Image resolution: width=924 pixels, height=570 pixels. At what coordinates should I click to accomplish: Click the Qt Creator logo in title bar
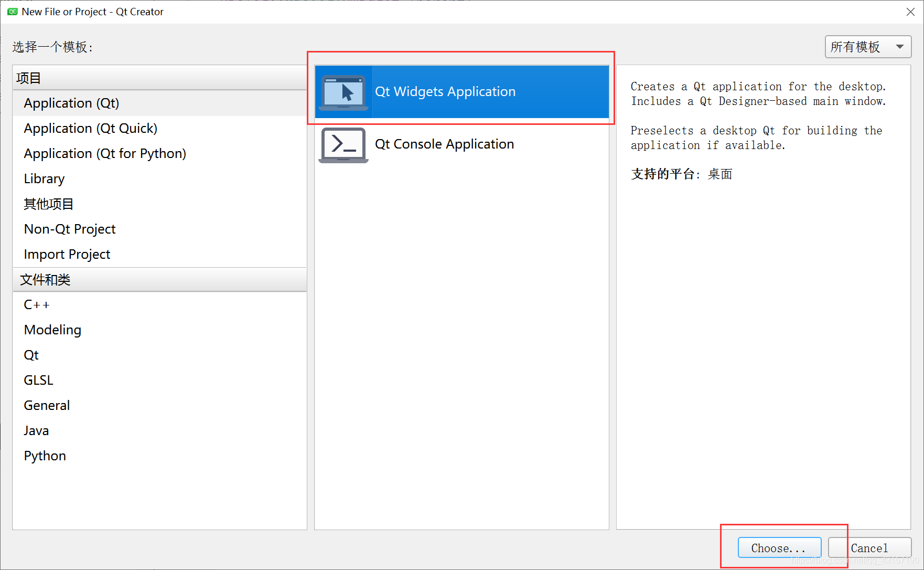[x=12, y=12]
